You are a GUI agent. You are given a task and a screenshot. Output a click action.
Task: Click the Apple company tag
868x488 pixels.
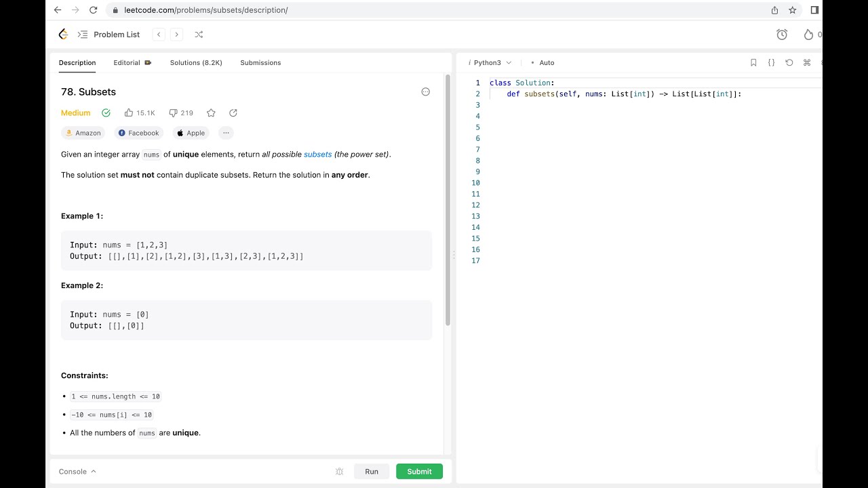[x=190, y=133]
